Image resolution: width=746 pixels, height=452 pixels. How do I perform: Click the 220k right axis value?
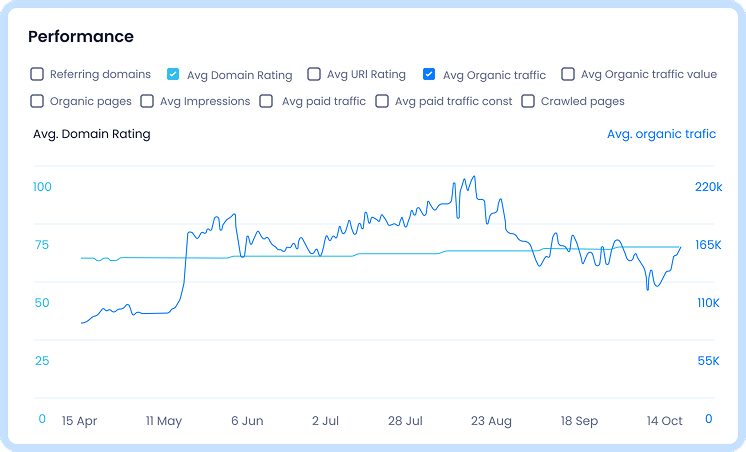[708, 187]
